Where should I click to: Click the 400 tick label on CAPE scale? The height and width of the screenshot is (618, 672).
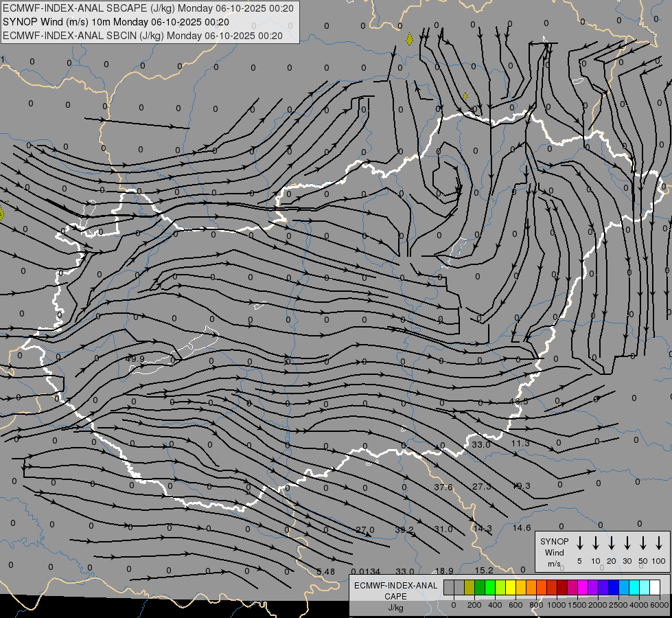(x=495, y=605)
